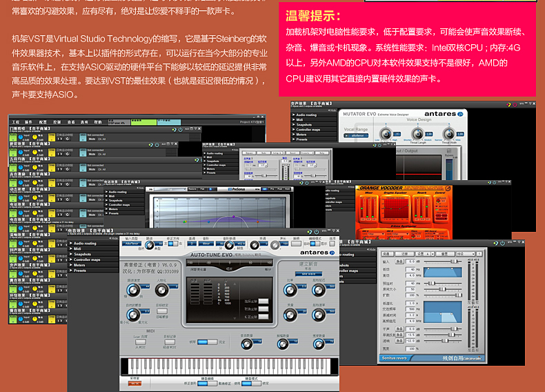
Task: Click the Throat Length knob in Mutator EVO
Action: click(417, 134)
